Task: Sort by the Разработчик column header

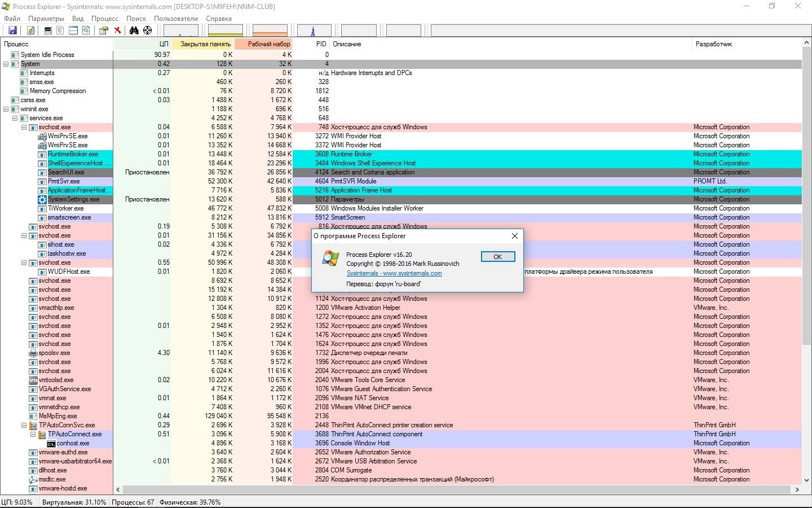Action: pos(747,43)
